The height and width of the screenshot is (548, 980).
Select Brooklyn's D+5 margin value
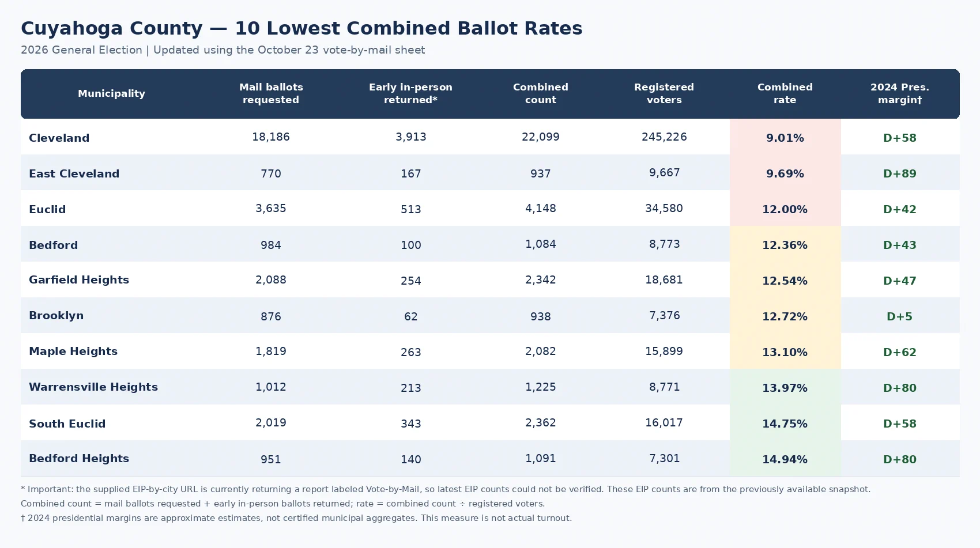(899, 316)
